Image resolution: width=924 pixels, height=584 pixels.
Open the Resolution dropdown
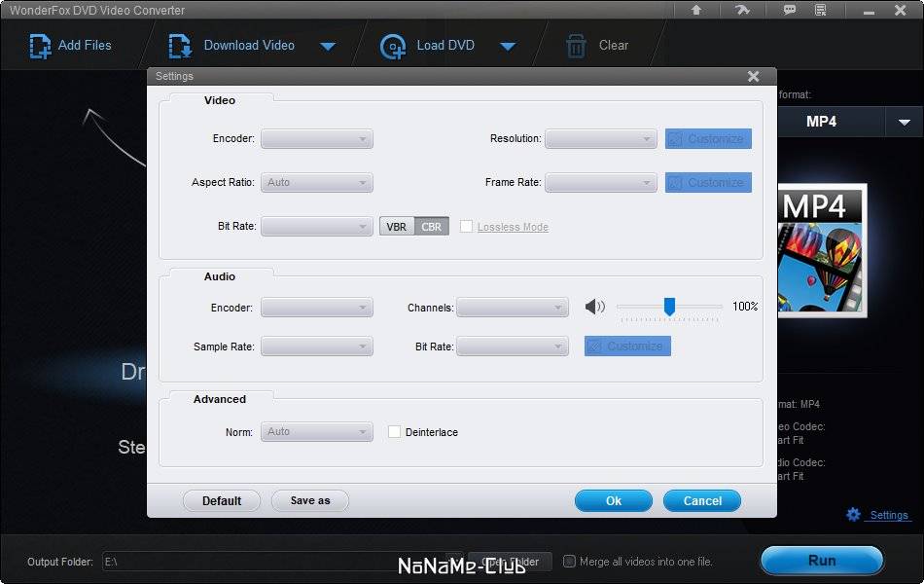point(600,138)
